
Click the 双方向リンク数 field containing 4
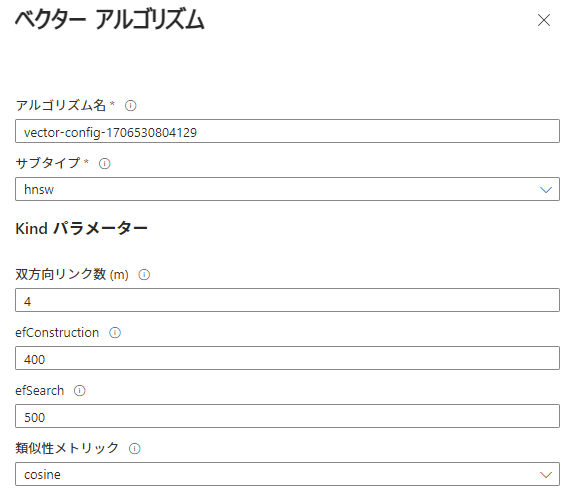pyautogui.click(x=287, y=300)
